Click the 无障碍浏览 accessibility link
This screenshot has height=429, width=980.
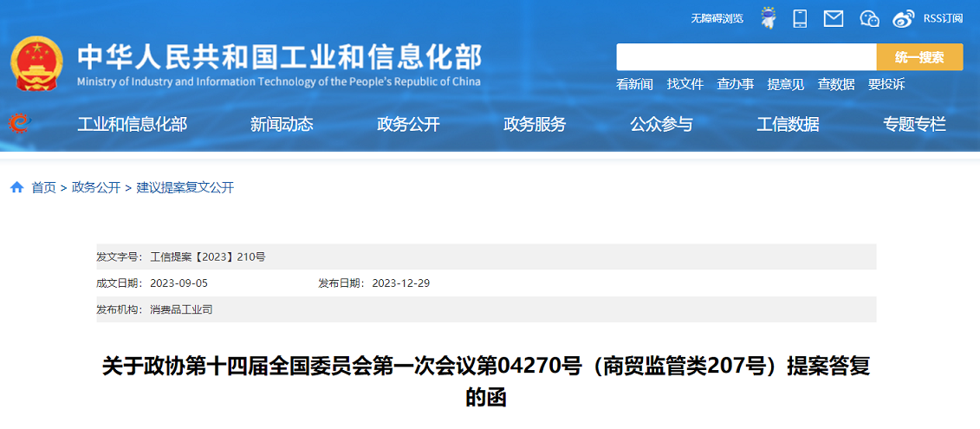point(717,18)
